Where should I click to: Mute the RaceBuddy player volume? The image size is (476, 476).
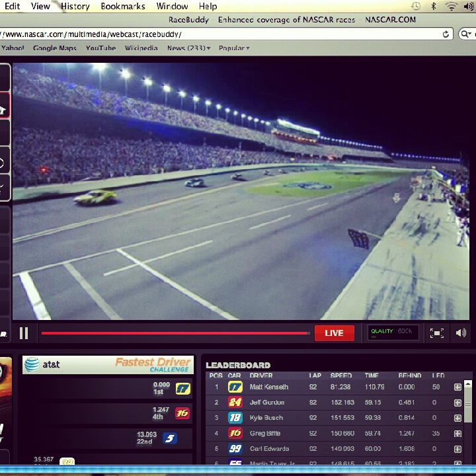461,333
